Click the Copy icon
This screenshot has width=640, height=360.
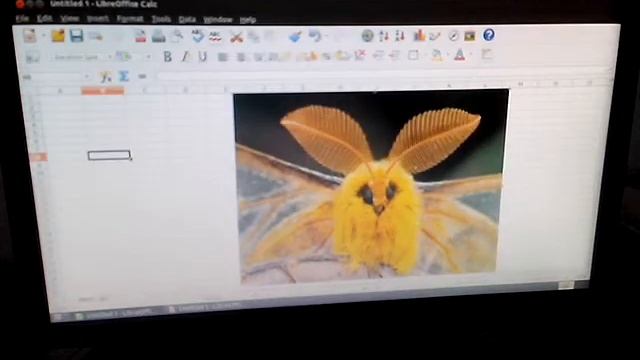[253, 37]
